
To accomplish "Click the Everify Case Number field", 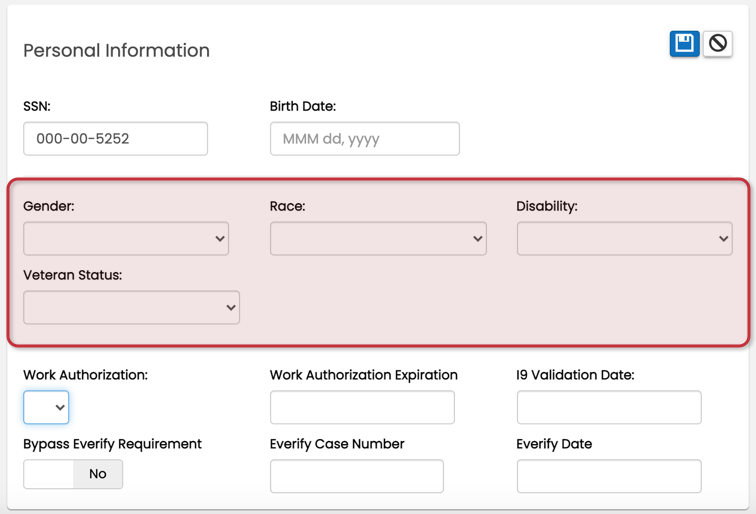I will coord(357,476).
